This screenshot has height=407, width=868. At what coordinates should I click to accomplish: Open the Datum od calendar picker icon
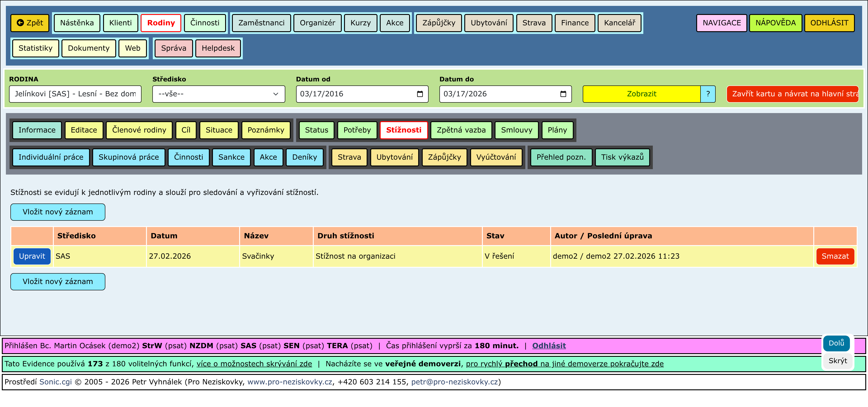tap(420, 94)
